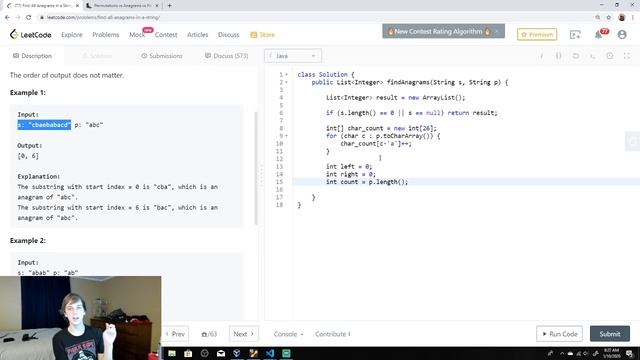The height and width of the screenshot is (360, 640).
Task: Open the LeetCode home logo
Action: [x=31, y=35]
